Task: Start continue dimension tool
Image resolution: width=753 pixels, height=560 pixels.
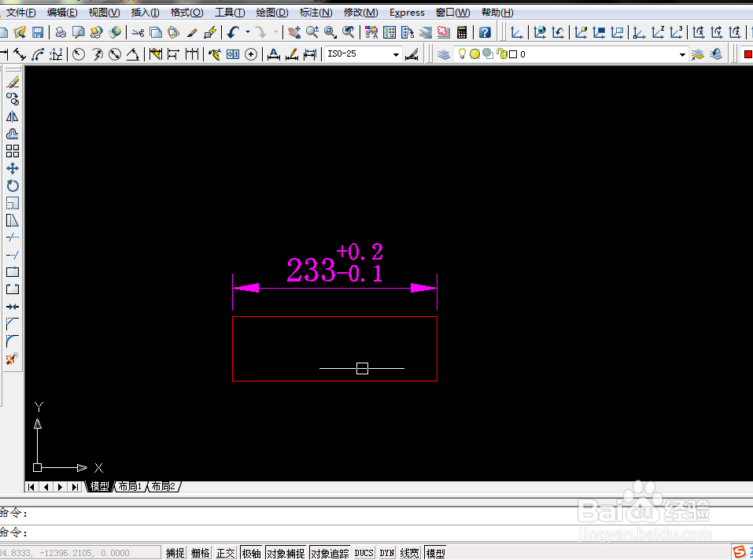Action: pos(191,54)
